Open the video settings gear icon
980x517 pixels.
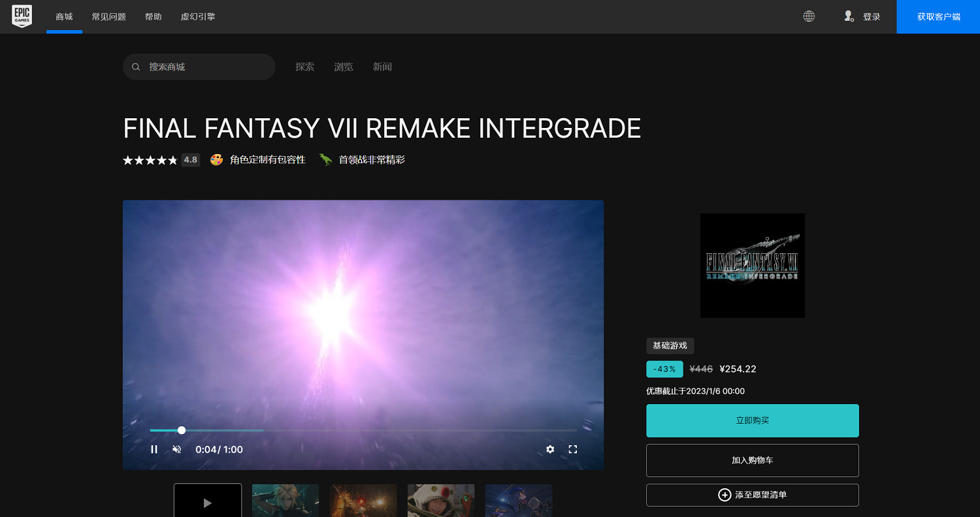coord(549,449)
